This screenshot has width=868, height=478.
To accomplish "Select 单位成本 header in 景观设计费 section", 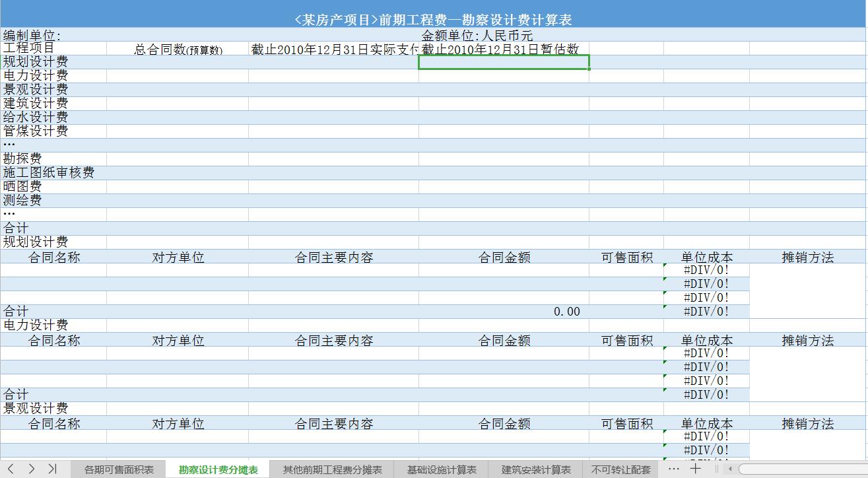I will pyautogui.click(x=706, y=423).
